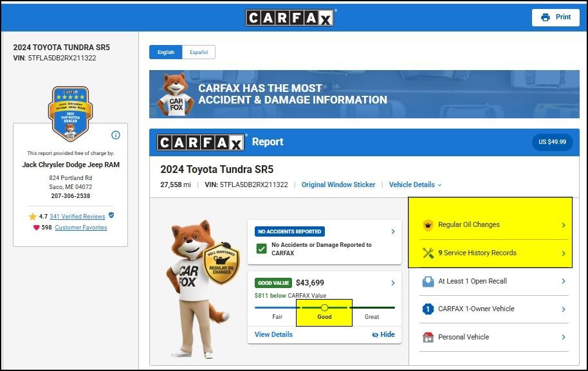Click the Good marker on value slider
This screenshot has width=588, height=371.
pos(324,308)
